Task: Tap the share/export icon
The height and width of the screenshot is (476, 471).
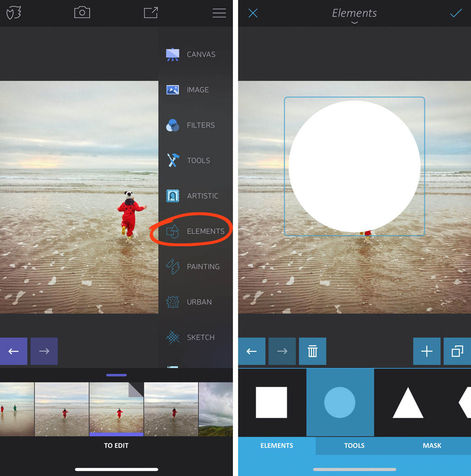Action: (151, 13)
